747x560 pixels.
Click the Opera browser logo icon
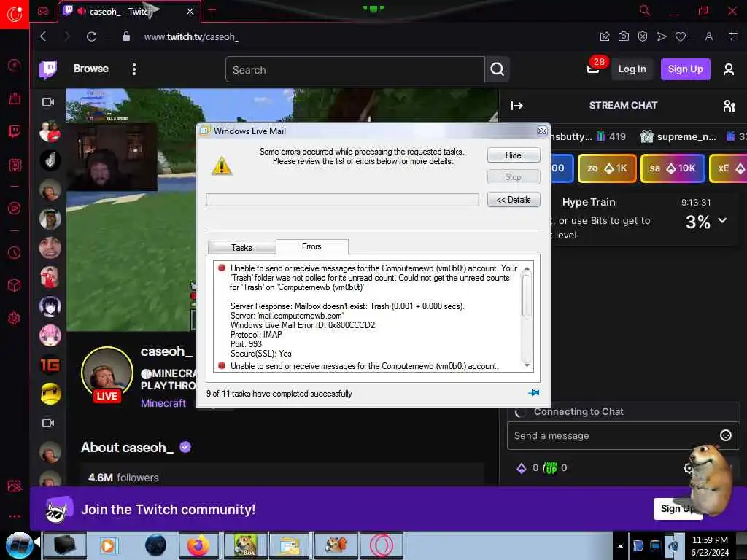coord(15,14)
